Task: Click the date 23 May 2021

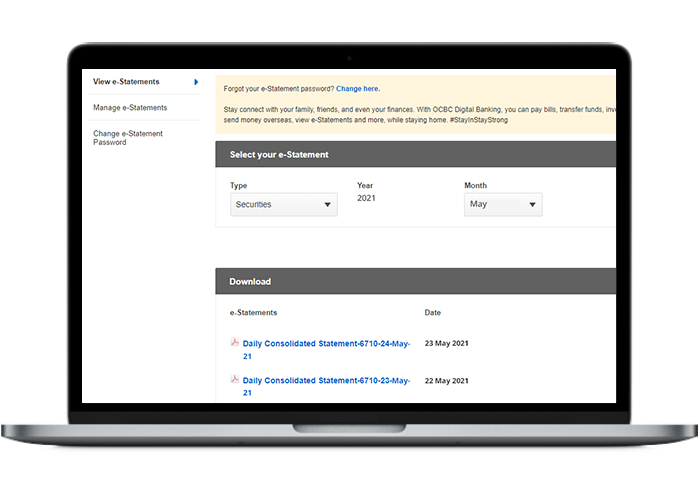Action: 446,343
